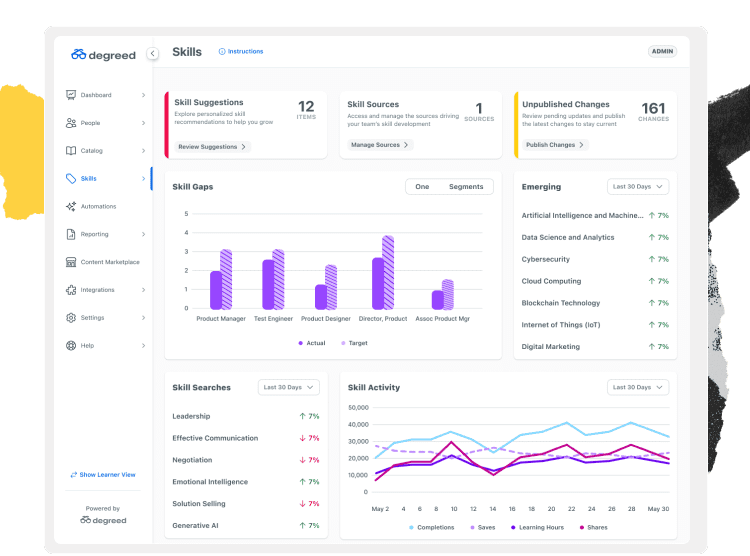Click the People icon in sidebar
The height and width of the screenshot is (556, 750).
click(71, 123)
